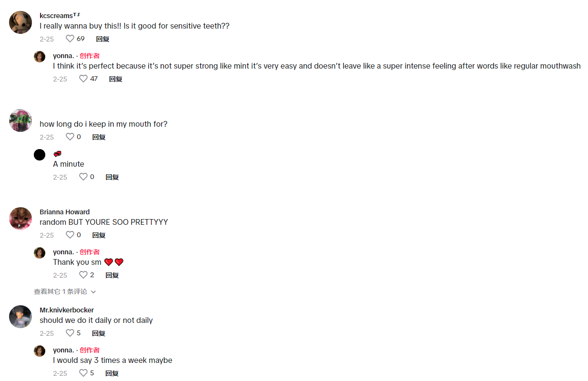Heart Brianna Howard's comment
Viewport: 588px width, 381px height.
pyautogui.click(x=70, y=235)
